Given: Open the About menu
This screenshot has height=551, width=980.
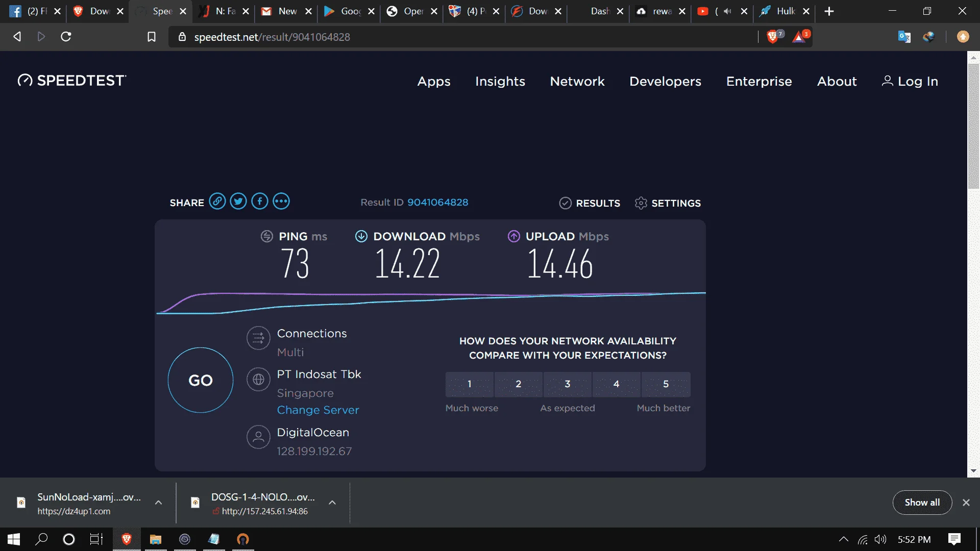Looking at the screenshot, I should pos(837,81).
